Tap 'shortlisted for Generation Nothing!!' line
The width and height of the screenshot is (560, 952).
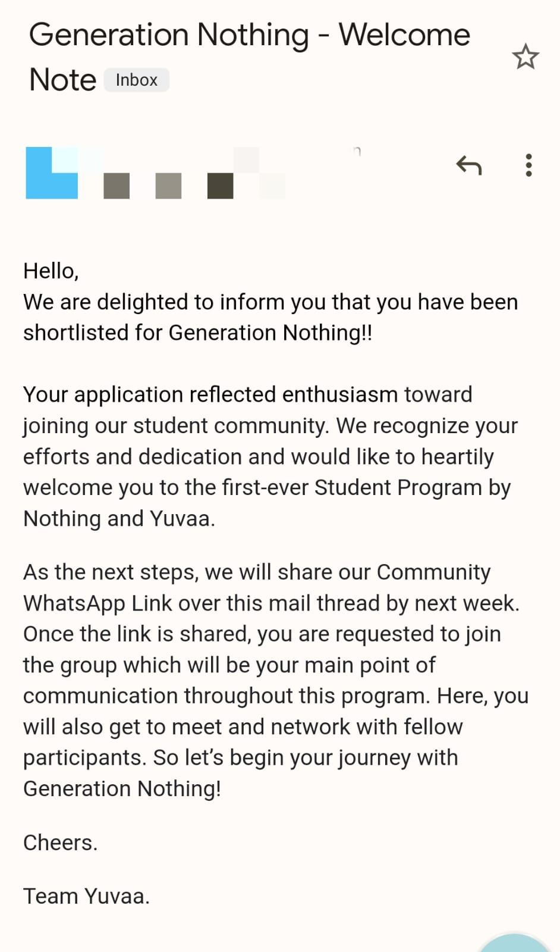click(198, 333)
